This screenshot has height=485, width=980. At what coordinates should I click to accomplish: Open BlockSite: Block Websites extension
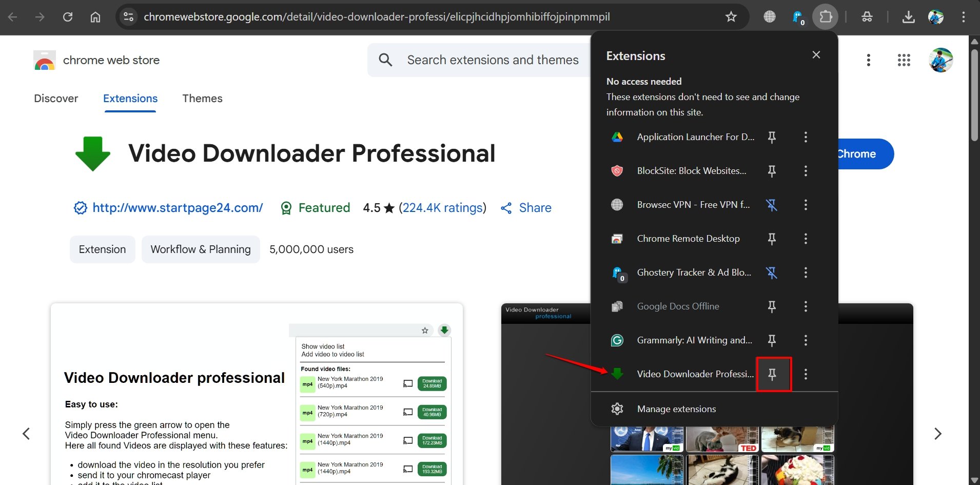tap(680, 171)
